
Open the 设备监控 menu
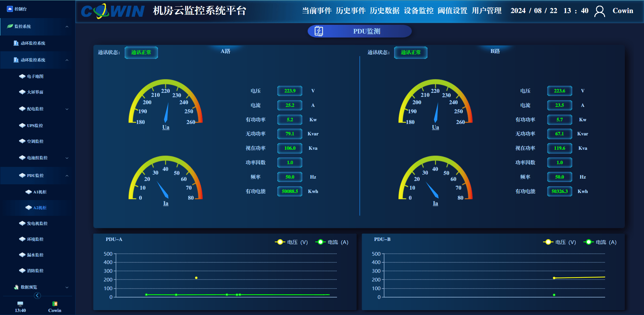tap(419, 11)
